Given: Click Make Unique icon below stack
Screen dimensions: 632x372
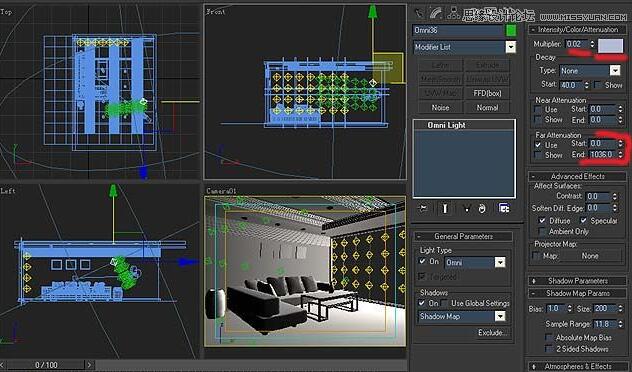Looking at the screenshot, I should point(467,208).
